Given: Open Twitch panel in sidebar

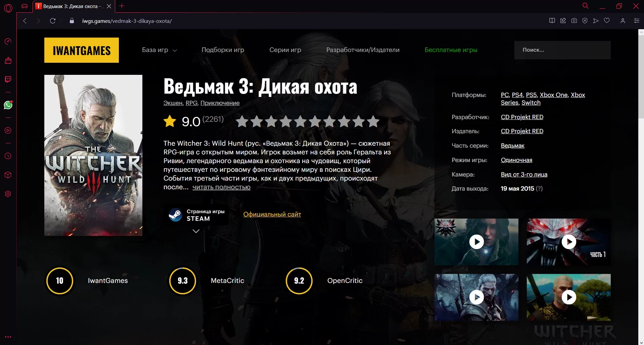Looking at the screenshot, I should click(8, 79).
